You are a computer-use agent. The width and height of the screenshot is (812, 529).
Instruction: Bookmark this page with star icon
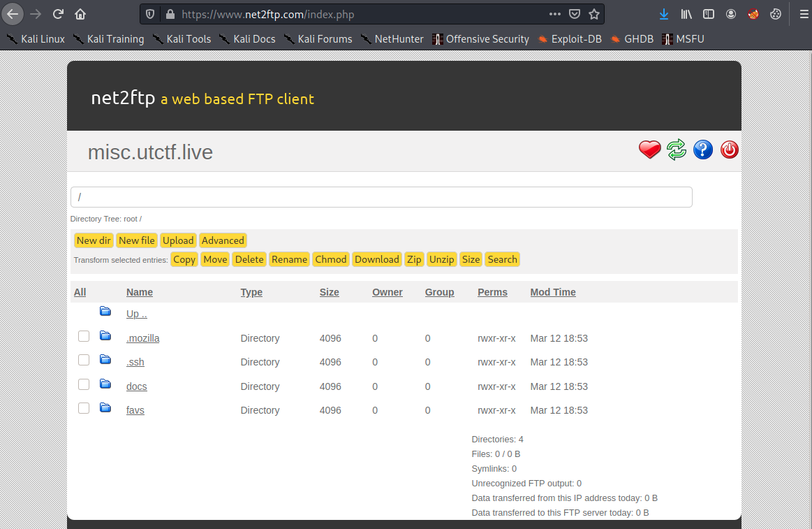594,14
